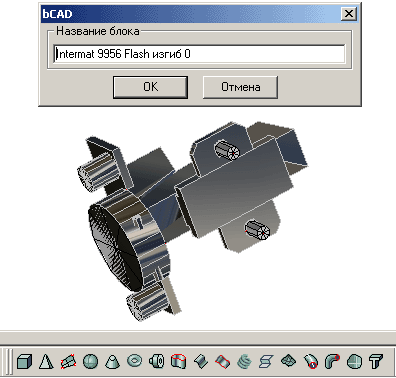Screen dimensions: 396x378
Task: Select the wedge with red points tool
Action: [68, 361]
